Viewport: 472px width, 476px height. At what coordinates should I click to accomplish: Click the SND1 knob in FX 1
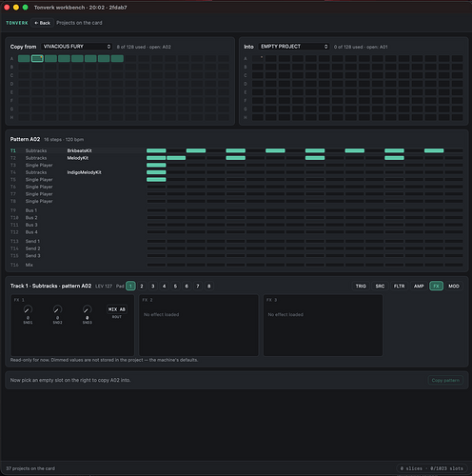coord(28,309)
